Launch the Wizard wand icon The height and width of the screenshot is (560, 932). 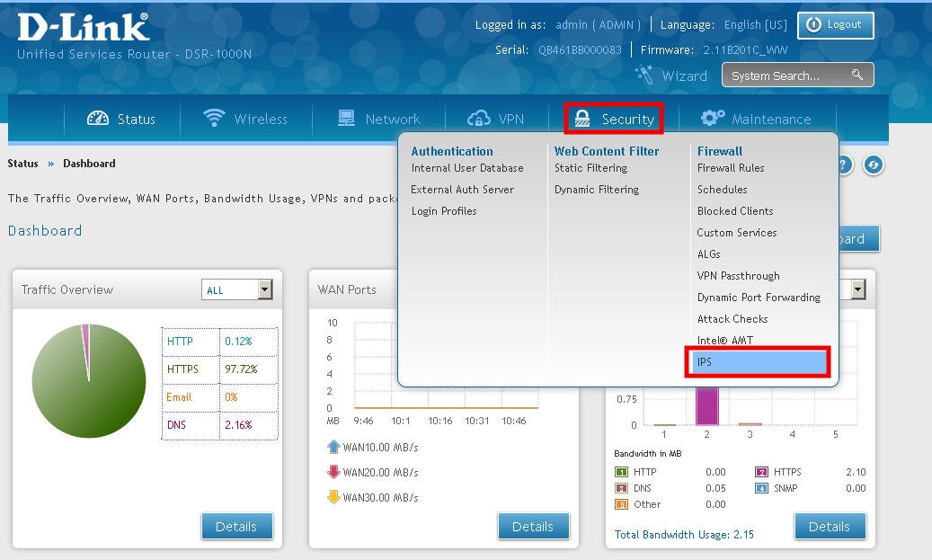(x=644, y=76)
